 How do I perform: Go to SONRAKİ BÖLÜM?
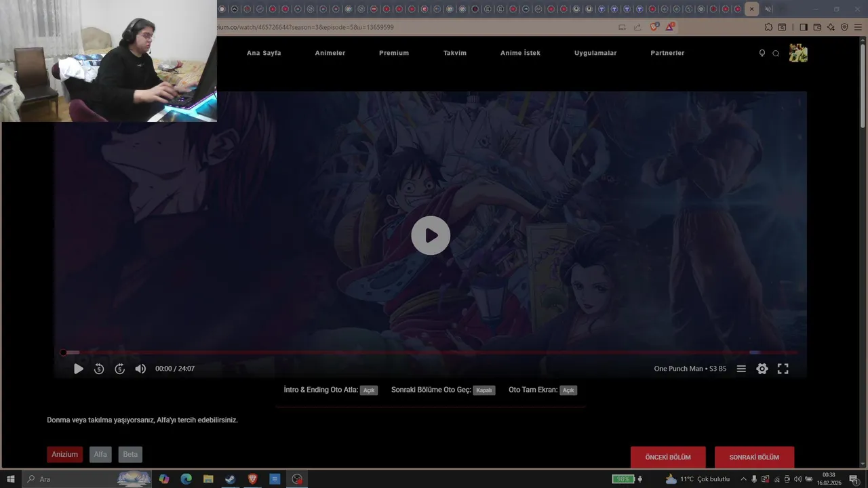(754, 457)
